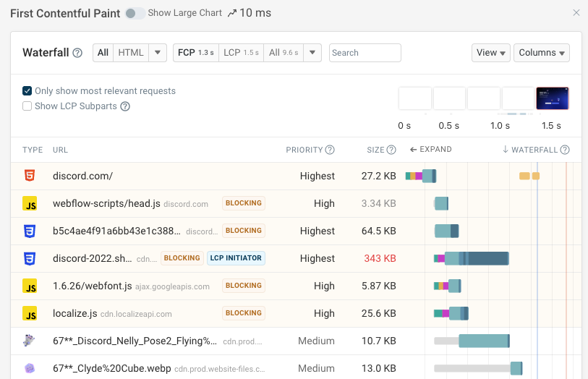Click the Expand waterfall column link
Screen dimensions: 588x379
pos(430,150)
